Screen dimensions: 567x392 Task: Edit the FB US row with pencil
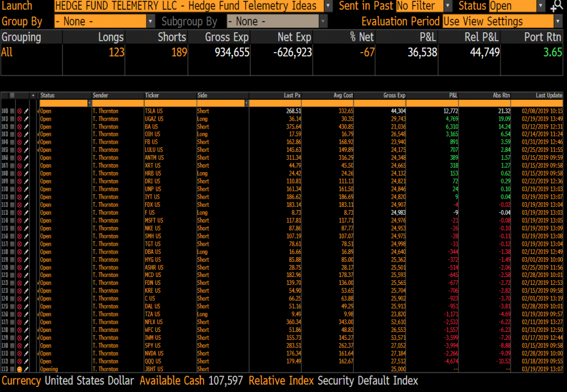coord(26,143)
